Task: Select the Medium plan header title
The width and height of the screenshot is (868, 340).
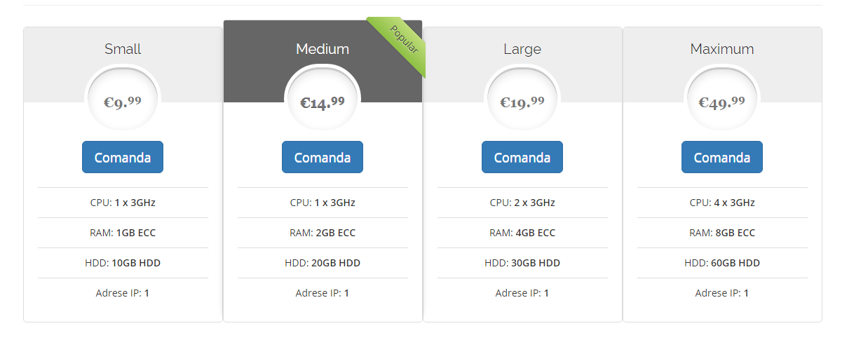Action: point(323,49)
